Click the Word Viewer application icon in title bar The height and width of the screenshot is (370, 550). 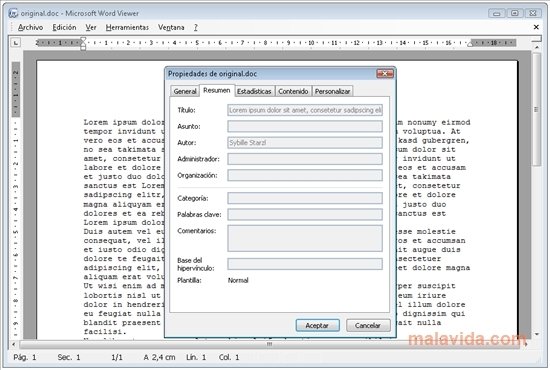click(13, 13)
